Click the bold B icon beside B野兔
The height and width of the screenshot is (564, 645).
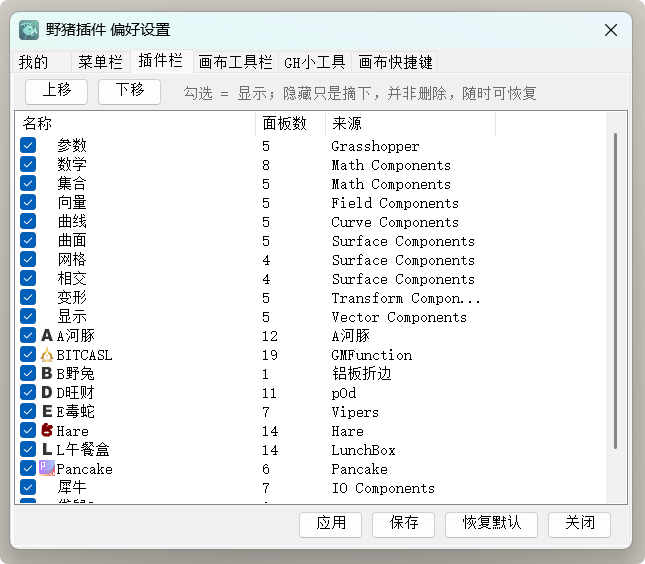pyautogui.click(x=47, y=374)
